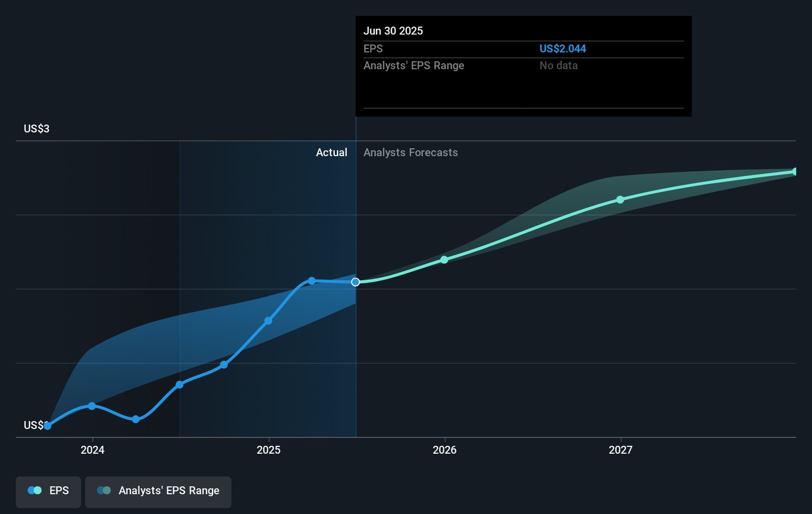This screenshot has width=812, height=514.
Task: Click the Analysts' EPS Range legend dot icon
Action: click(104, 491)
